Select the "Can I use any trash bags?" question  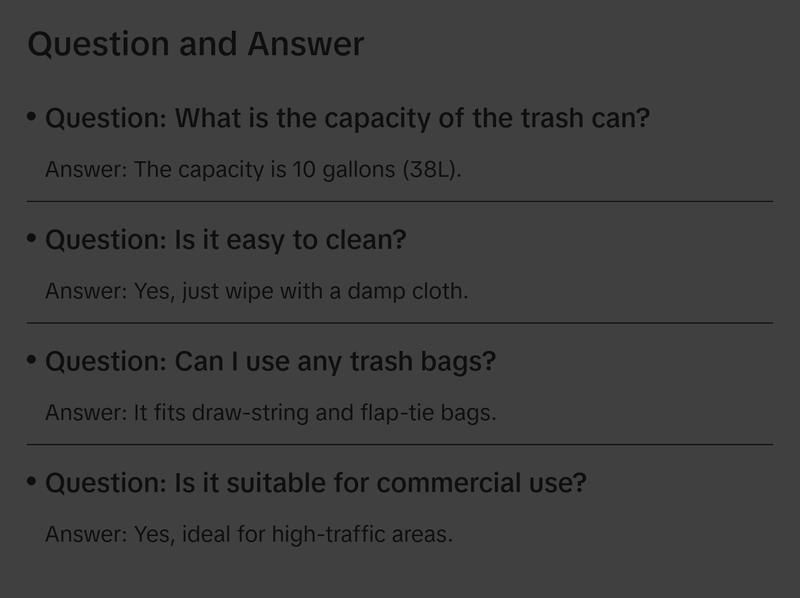click(270, 361)
